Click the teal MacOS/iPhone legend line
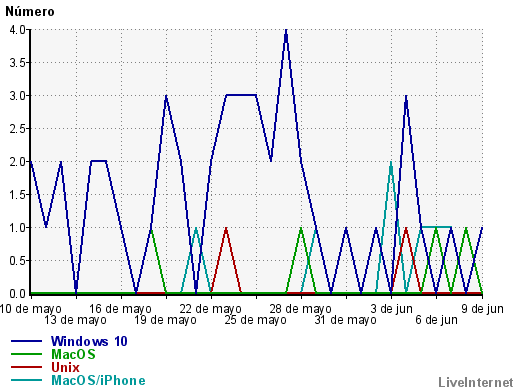The width and height of the screenshot is (520, 392). pos(26,380)
